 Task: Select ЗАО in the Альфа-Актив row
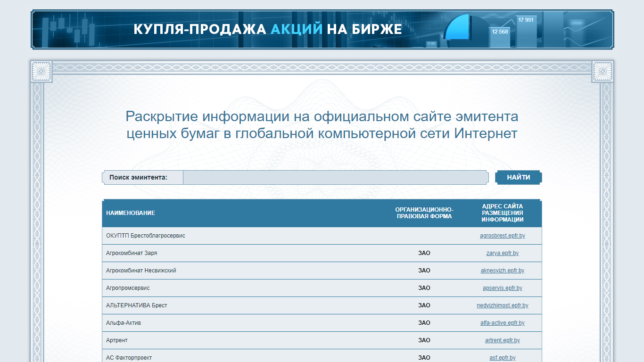tap(424, 323)
